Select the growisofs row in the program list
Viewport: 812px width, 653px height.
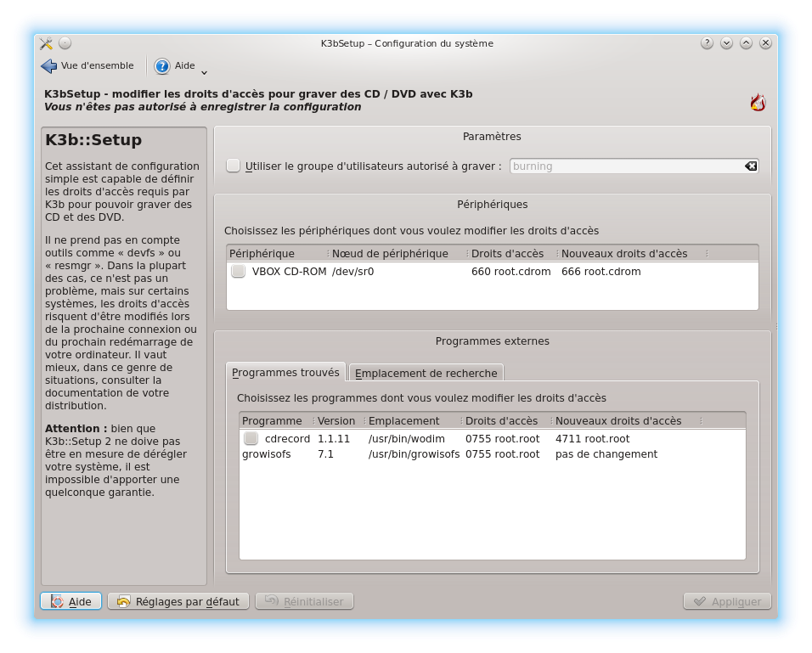click(x=267, y=454)
